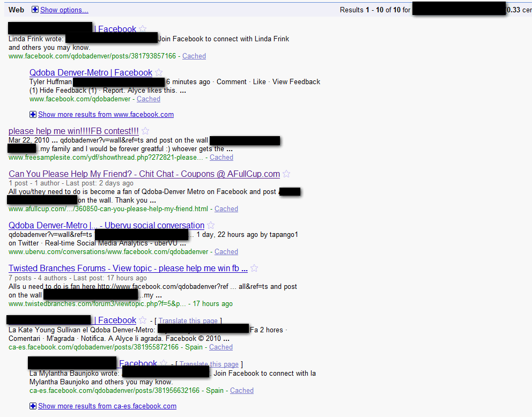Click the '17 hours ago' green text
Viewport: 532px width, 417px height.
tap(213, 304)
